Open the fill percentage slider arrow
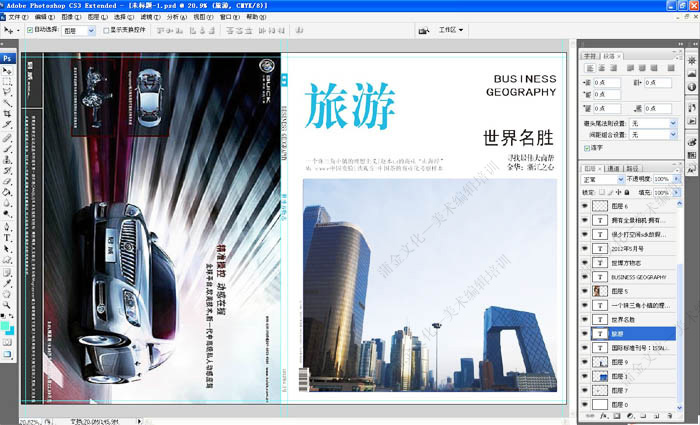This screenshot has width=700, height=425. pyautogui.click(x=677, y=192)
